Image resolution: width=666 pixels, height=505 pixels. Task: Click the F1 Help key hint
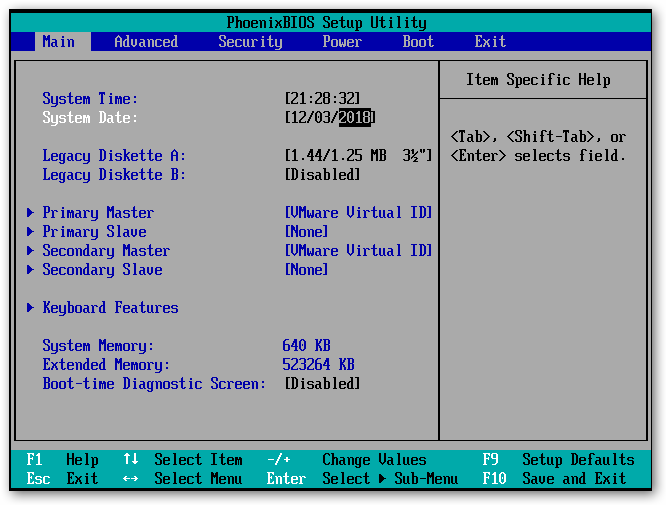(x=62, y=460)
